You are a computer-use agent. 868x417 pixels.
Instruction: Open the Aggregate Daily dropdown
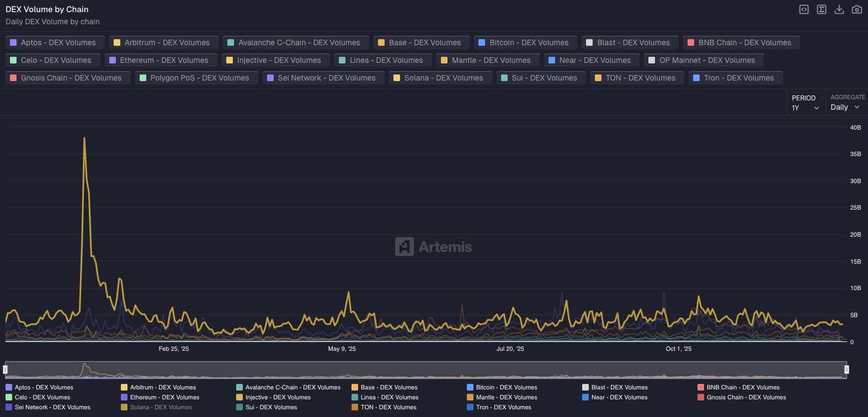[x=845, y=108]
